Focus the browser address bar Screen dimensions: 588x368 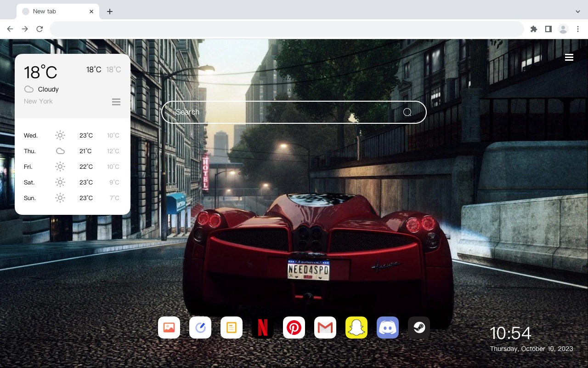[287, 29]
